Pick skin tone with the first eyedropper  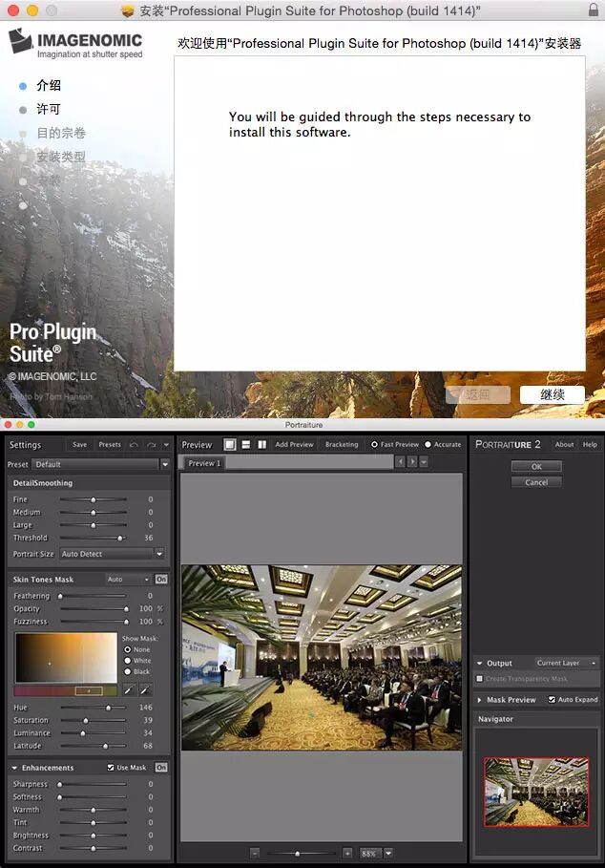[x=128, y=689]
